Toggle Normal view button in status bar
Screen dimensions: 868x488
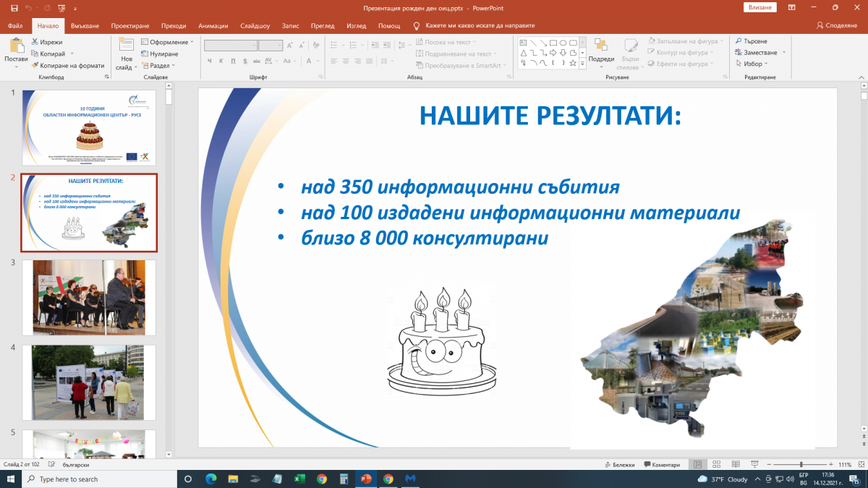coord(697,465)
